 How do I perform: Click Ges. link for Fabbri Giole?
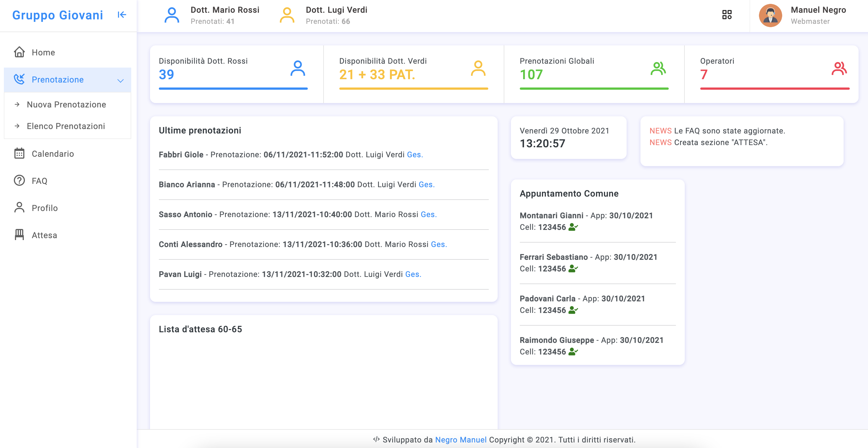tap(415, 155)
